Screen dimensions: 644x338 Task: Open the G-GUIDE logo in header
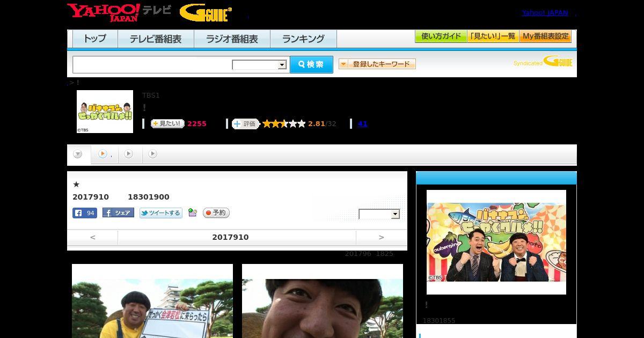point(206,12)
